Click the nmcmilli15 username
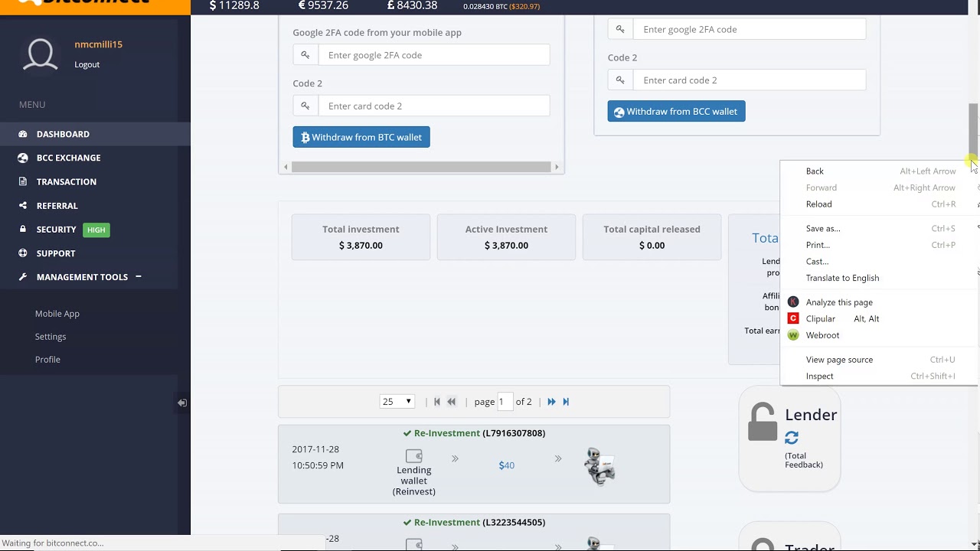Image resolution: width=980 pixels, height=551 pixels. [x=98, y=44]
